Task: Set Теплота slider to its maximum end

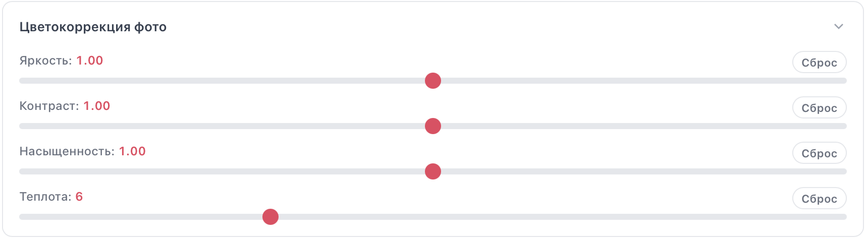Action: [x=844, y=217]
